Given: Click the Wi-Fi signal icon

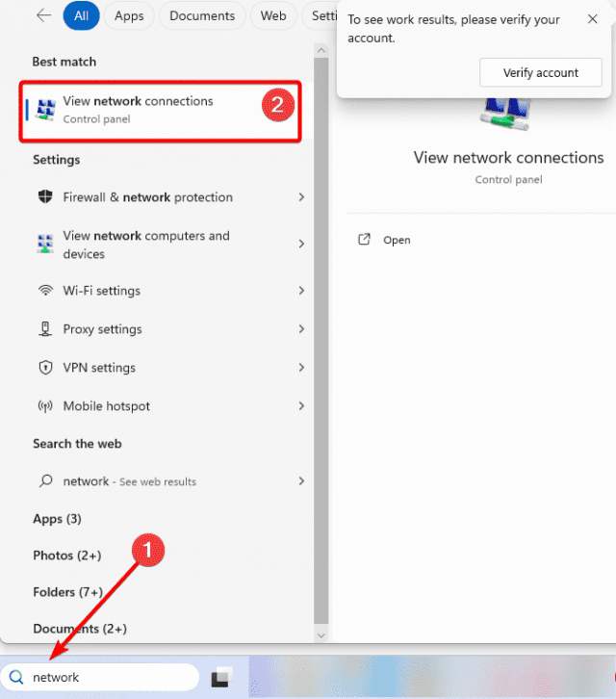Looking at the screenshot, I should (45, 290).
